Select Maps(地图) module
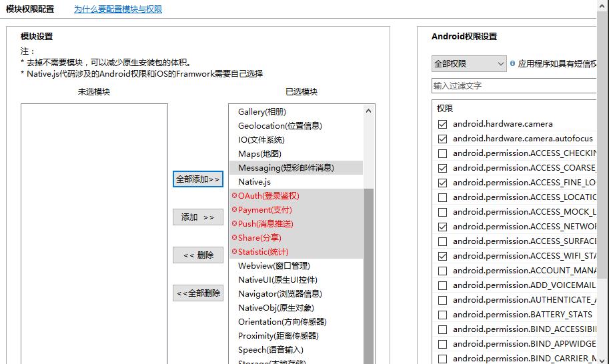Viewport: 609px width, 364px height. (x=296, y=154)
